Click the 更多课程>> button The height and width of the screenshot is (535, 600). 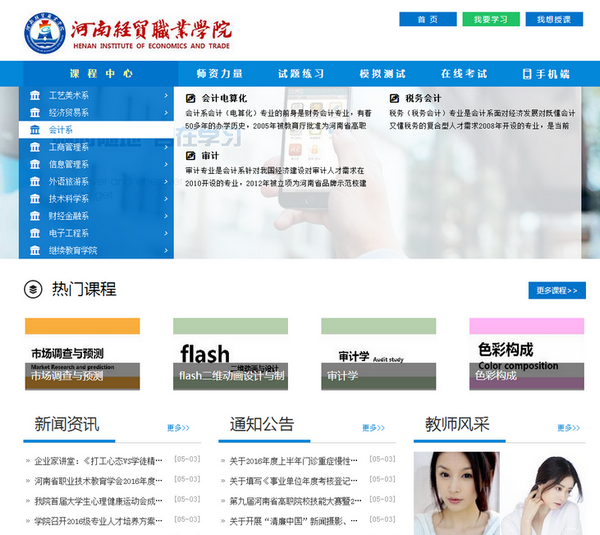tap(556, 290)
